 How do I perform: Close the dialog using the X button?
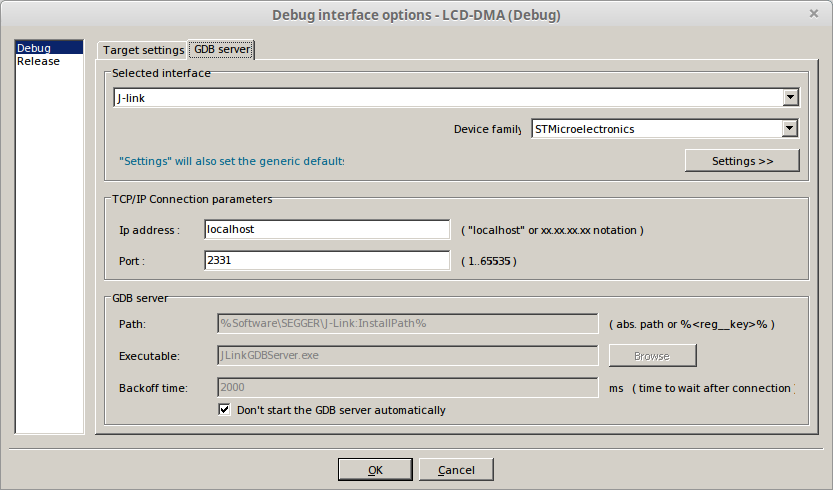coord(813,14)
